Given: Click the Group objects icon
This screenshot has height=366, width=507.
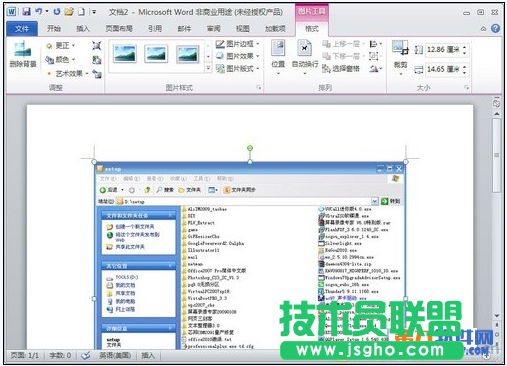Looking at the screenshot, I should (375, 56).
